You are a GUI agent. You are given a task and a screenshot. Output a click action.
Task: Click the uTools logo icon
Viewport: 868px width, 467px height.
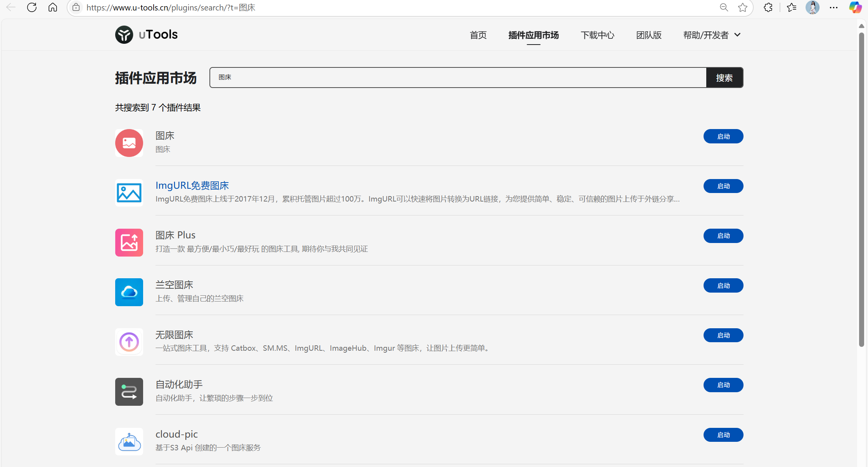[124, 35]
